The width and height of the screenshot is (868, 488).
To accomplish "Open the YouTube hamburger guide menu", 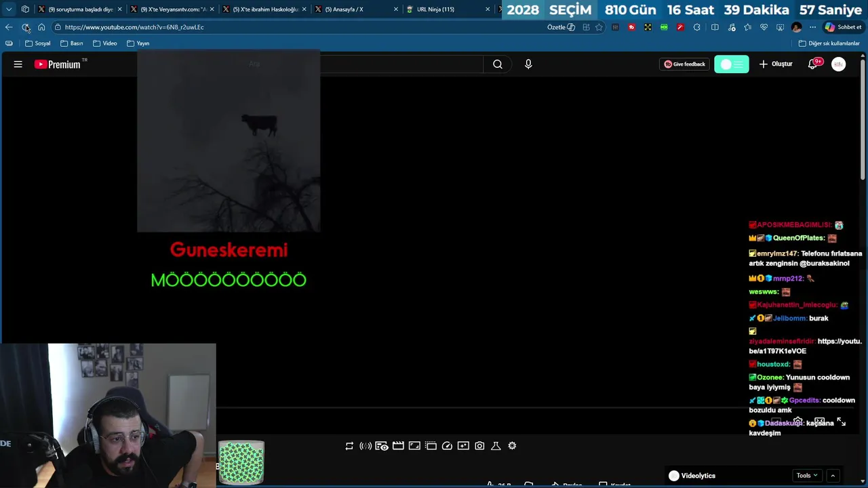I will click(18, 64).
